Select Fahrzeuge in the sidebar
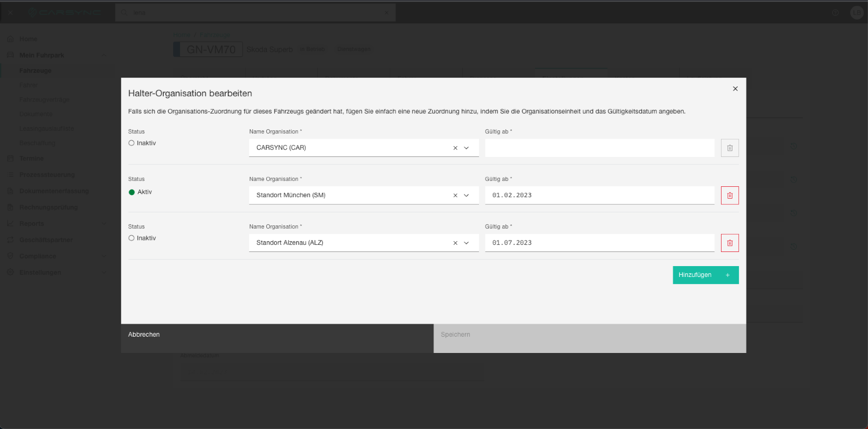This screenshot has height=429, width=868. (35, 71)
